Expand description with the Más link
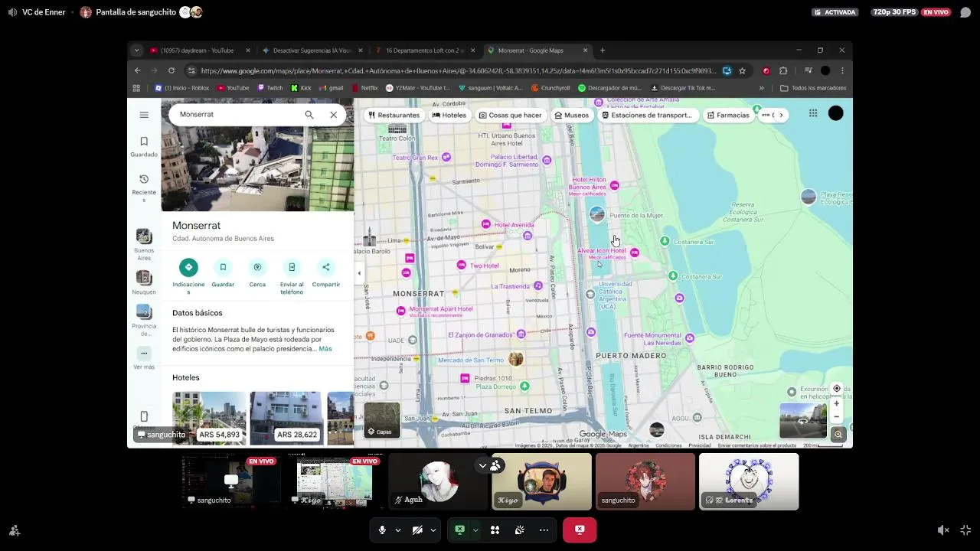The image size is (980, 551). [x=325, y=349]
